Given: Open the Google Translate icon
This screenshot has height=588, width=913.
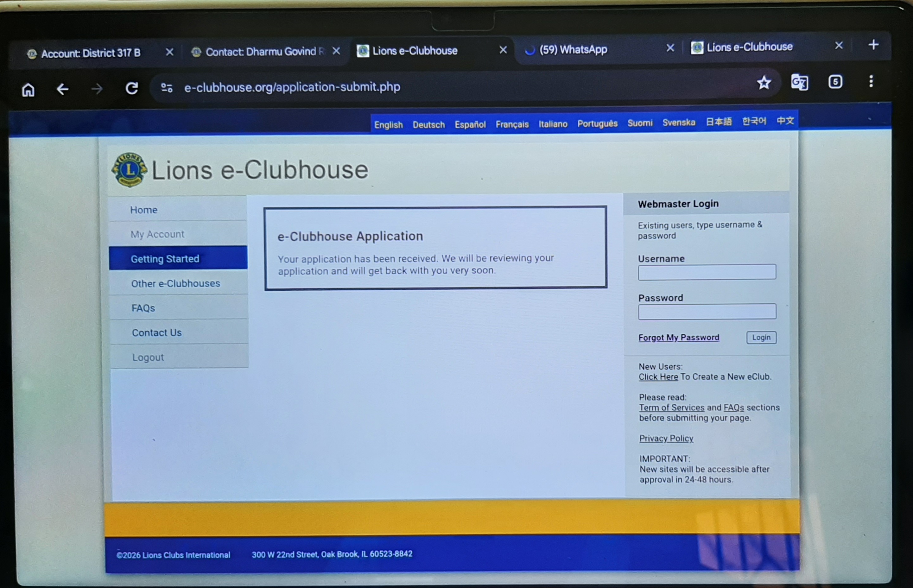Looking at the screenshot, I should [x=800, y=82].
